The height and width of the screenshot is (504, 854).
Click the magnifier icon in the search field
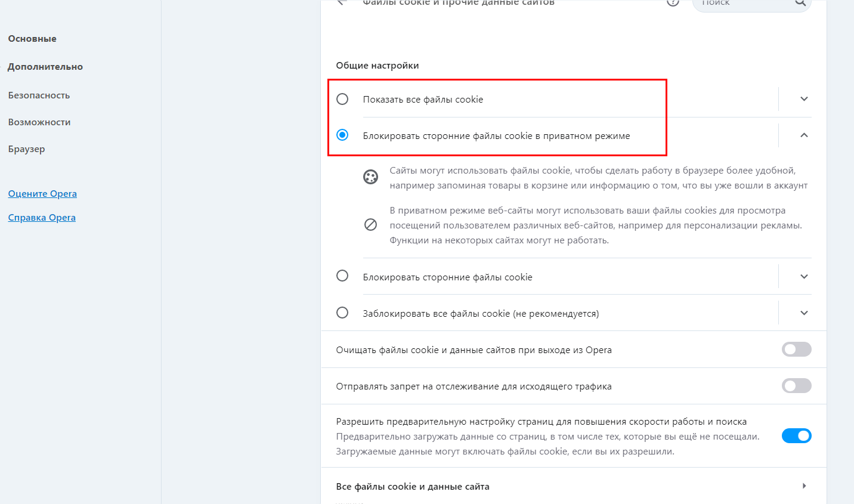[x=800, y=3]
